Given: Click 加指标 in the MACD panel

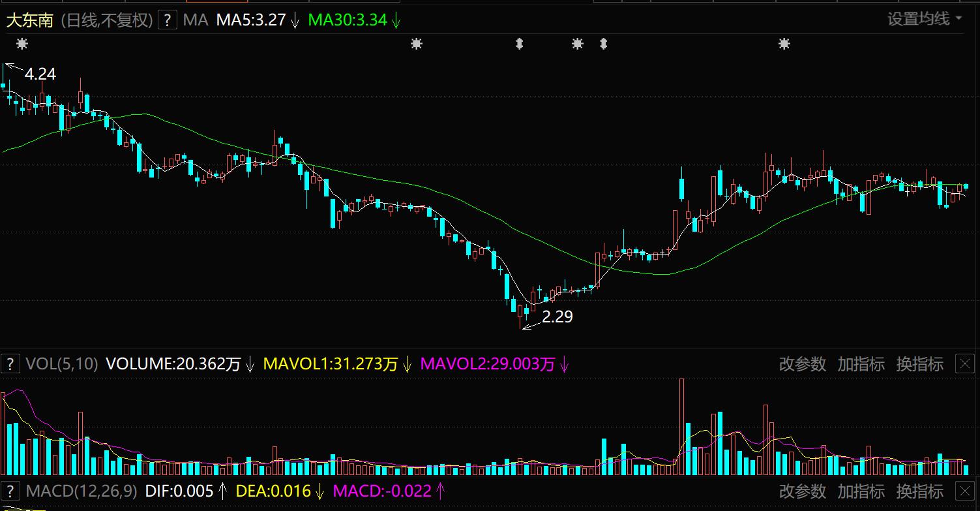Looking at the screenshot, I should (861, 491).
